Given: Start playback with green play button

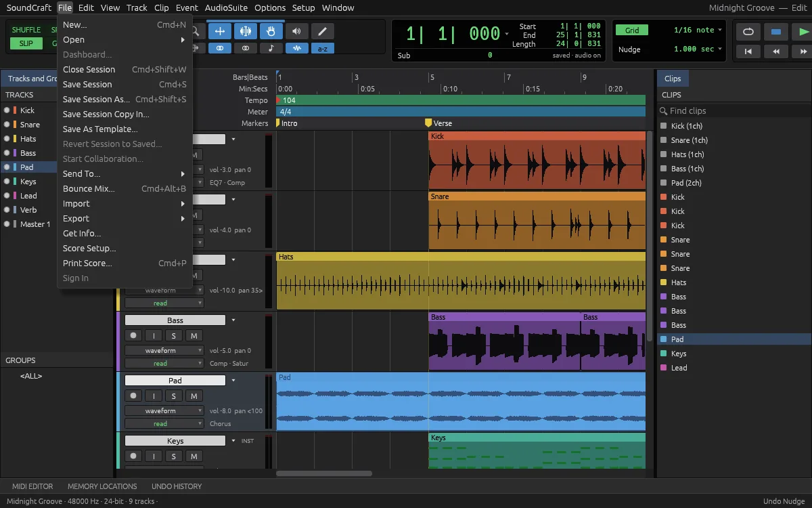Looking at the screenshot, I should (x=803, y=32).
